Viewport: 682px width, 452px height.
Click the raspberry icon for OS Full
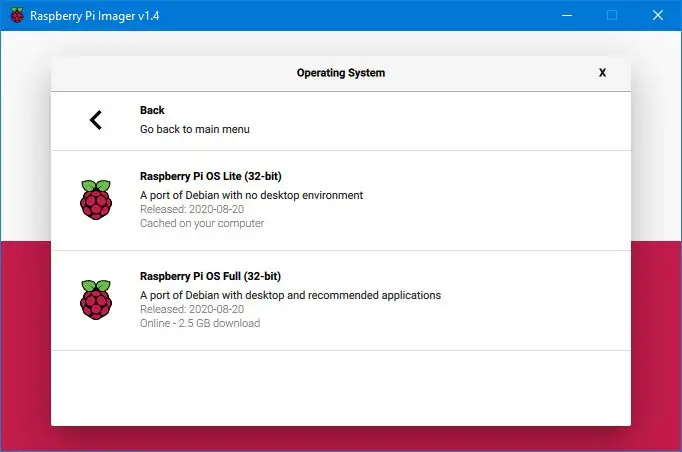tap(96, 300)
